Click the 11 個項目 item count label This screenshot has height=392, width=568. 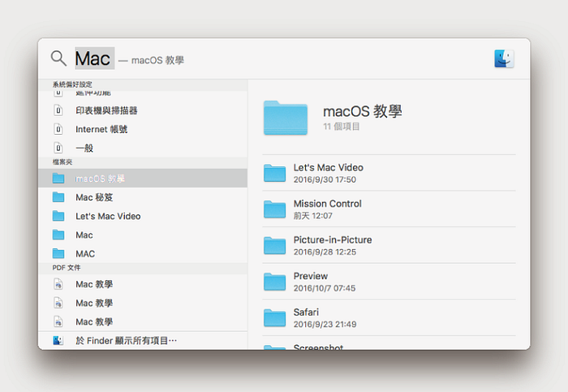click(342, 127)
